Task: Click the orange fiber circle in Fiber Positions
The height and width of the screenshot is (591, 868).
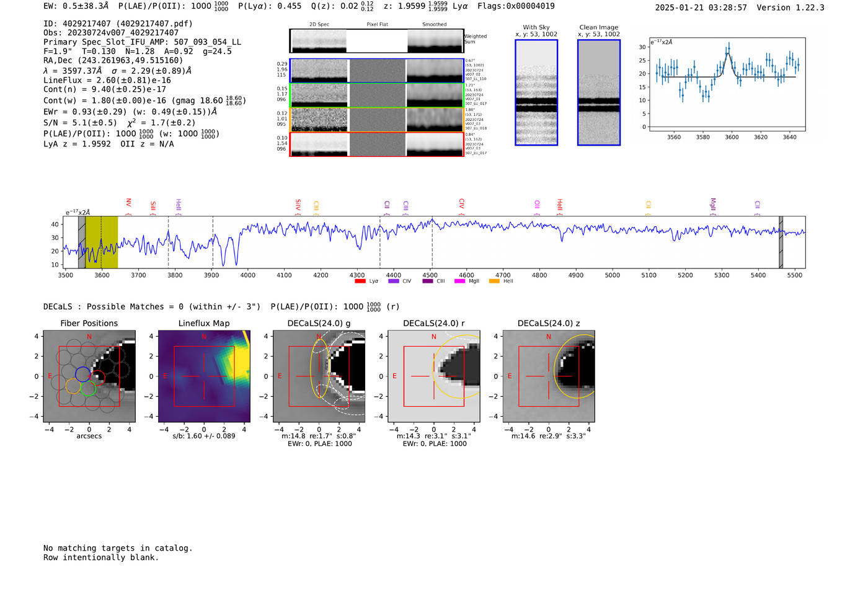Action: (x=73, y=386)
